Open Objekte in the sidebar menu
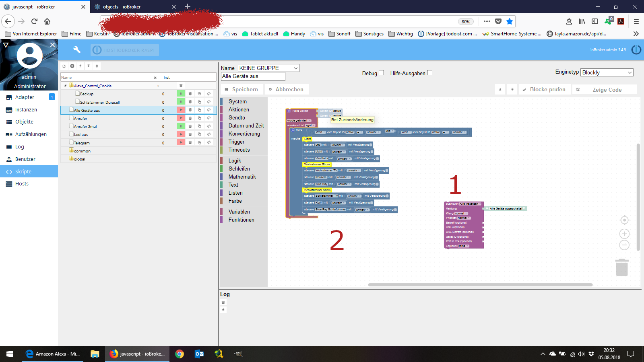Image resolution: width=644 pixels, height=362 pixels. pyautogui.click(x=29, y=122)
